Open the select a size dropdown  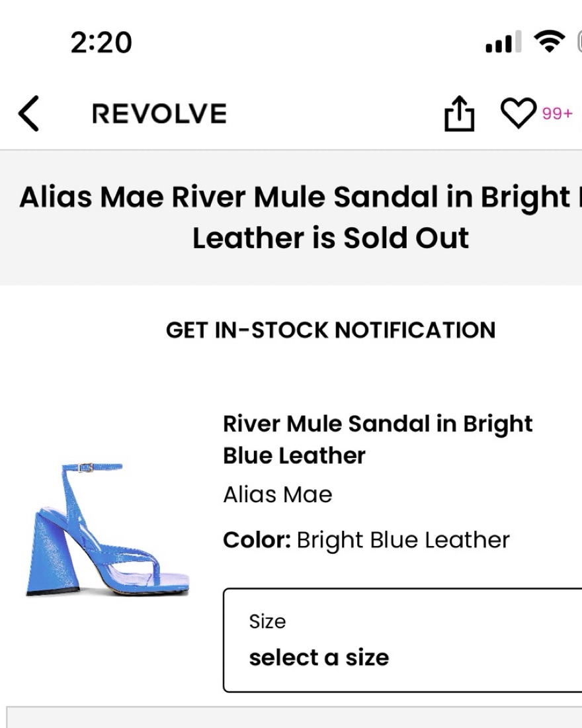402,640
